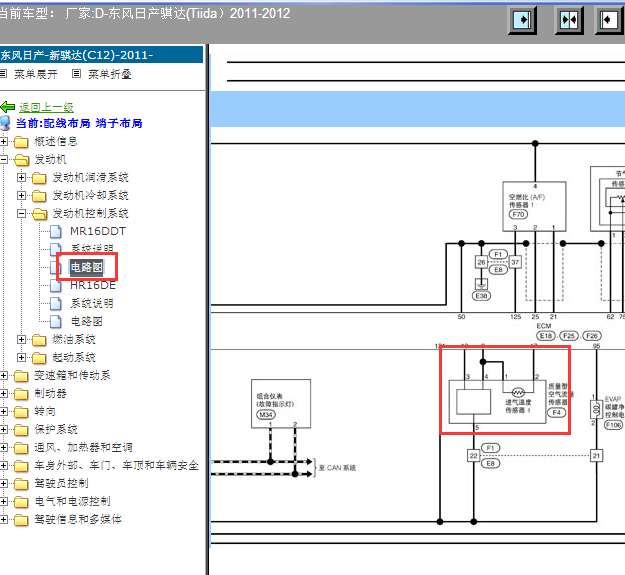Image resolution: width=625 pixels, height=575 pixels.
Task: Click F70 connector label in diagram
Action: (518, 214)
